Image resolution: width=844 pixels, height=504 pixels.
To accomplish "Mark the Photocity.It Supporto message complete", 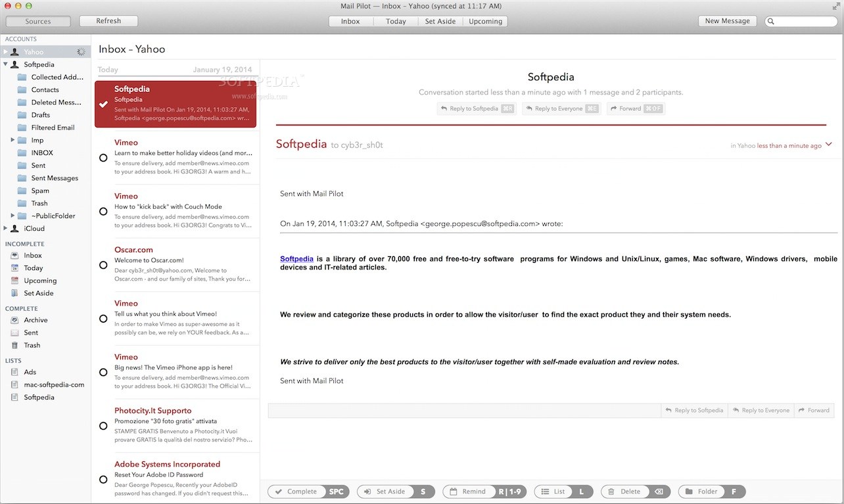I will [x=103, y=426].
